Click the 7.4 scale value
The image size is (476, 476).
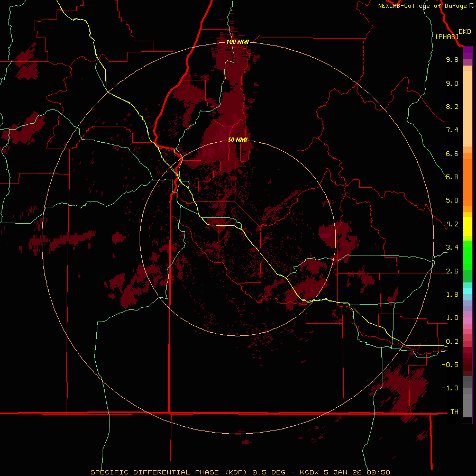[x=452, y=130]
